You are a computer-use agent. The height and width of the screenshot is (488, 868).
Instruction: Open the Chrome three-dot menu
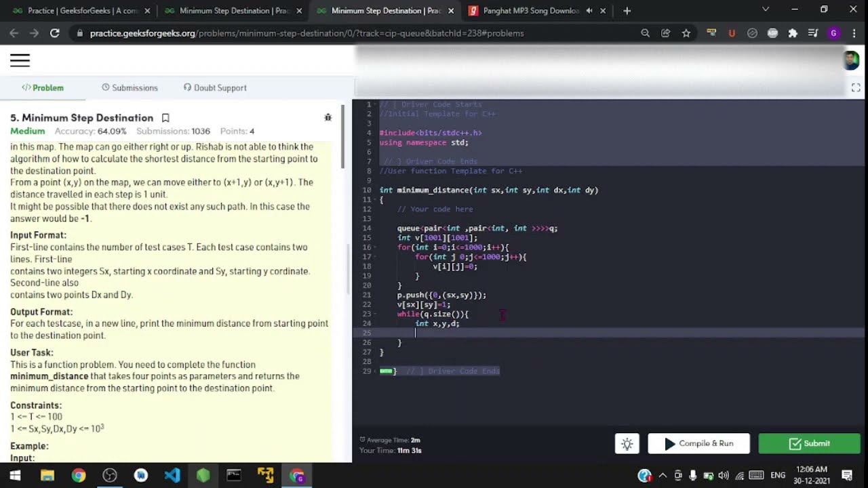pos(854,33)
